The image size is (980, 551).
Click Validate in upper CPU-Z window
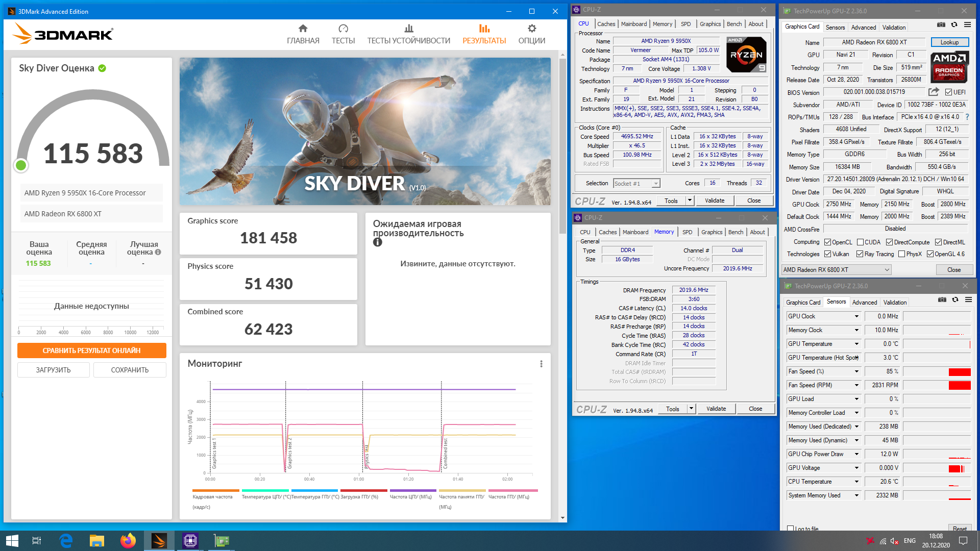point(715,201)
